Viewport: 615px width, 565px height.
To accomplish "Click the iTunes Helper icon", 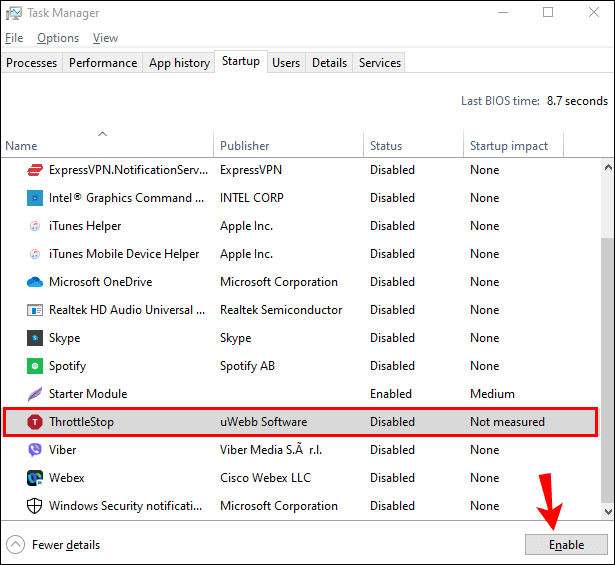I will (x=35, y=226).
